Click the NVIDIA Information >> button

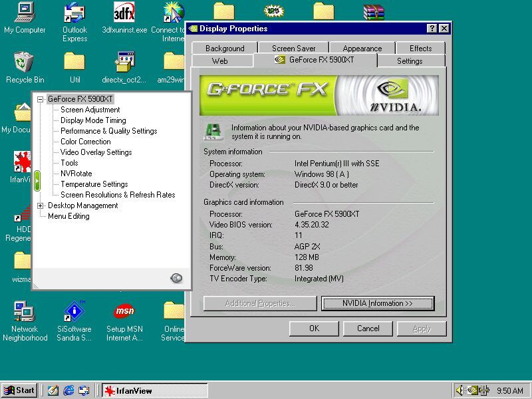pos(377,303)
